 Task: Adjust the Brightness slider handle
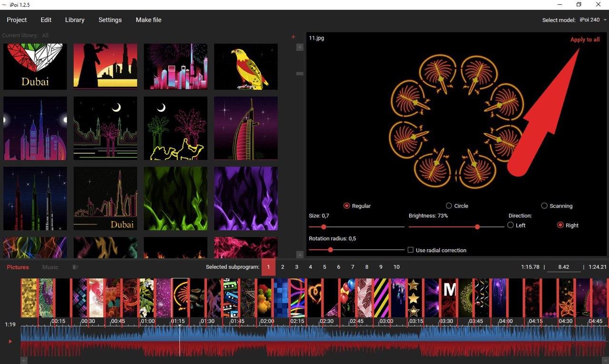coord(477,227)
